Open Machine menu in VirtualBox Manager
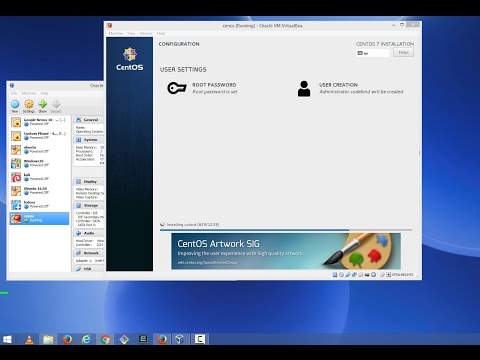The image size is (480, 360). pos(29,93)
